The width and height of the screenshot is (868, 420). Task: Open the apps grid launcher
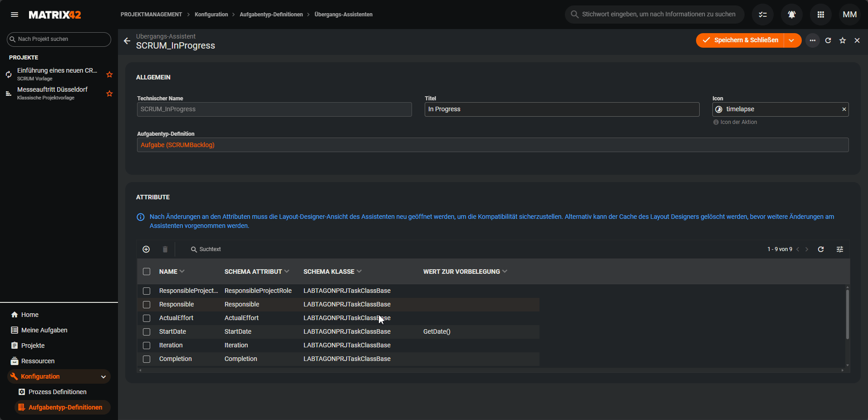pyautogui.click(x=820, y=15)
